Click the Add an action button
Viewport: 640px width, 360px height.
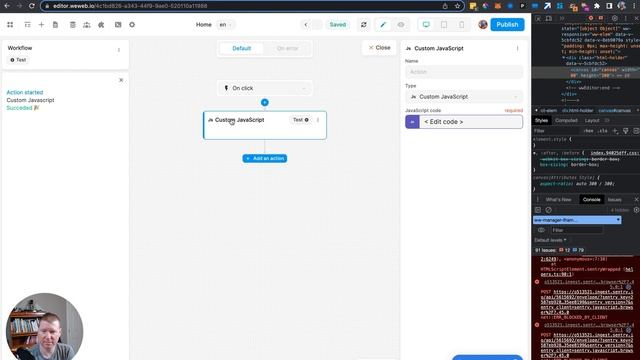click(x=264, y=158)
